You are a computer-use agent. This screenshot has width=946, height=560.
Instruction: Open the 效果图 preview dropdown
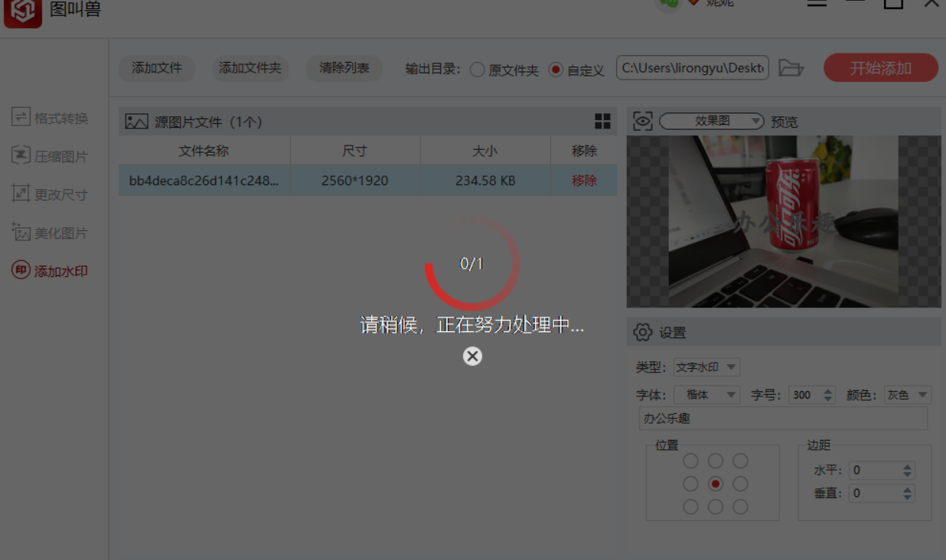[x=712, y=121]
